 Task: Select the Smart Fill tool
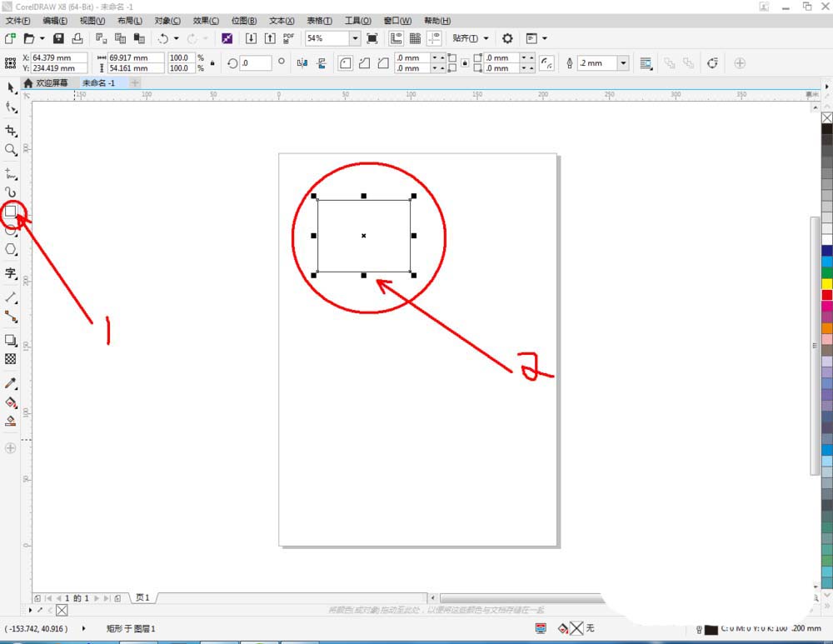click(11, 422)
